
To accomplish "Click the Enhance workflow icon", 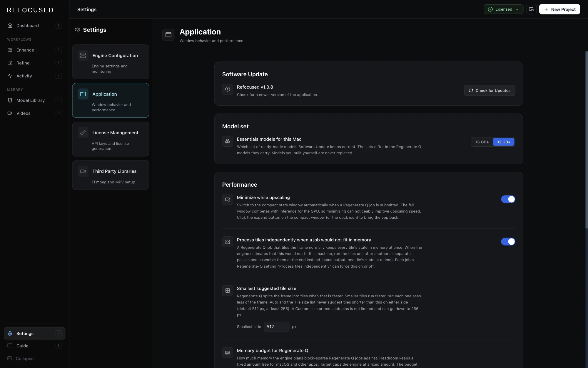I will 10,50.
